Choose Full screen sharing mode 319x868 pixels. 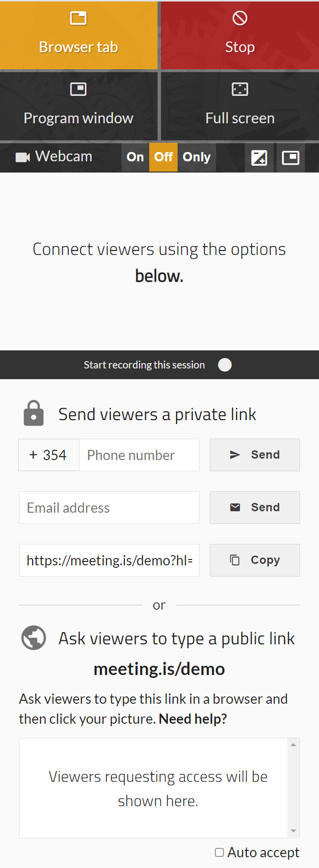[239, 106]
